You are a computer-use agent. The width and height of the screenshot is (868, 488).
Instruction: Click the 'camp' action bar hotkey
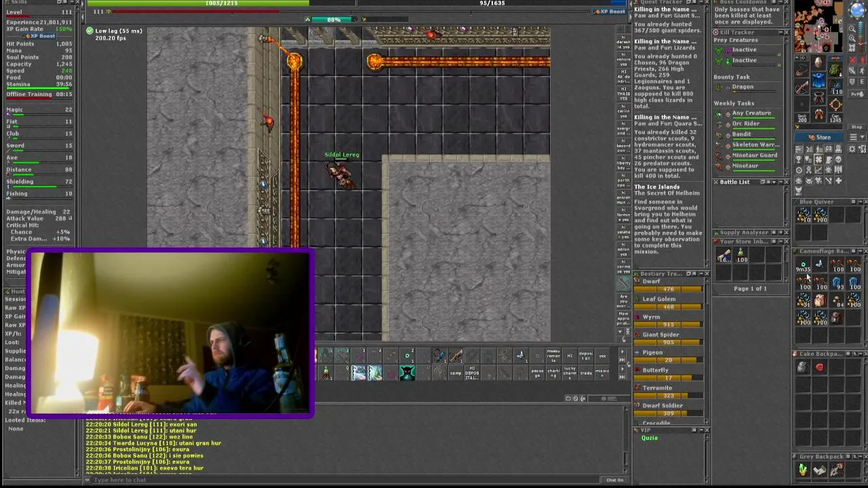click(x=456, y=373)
